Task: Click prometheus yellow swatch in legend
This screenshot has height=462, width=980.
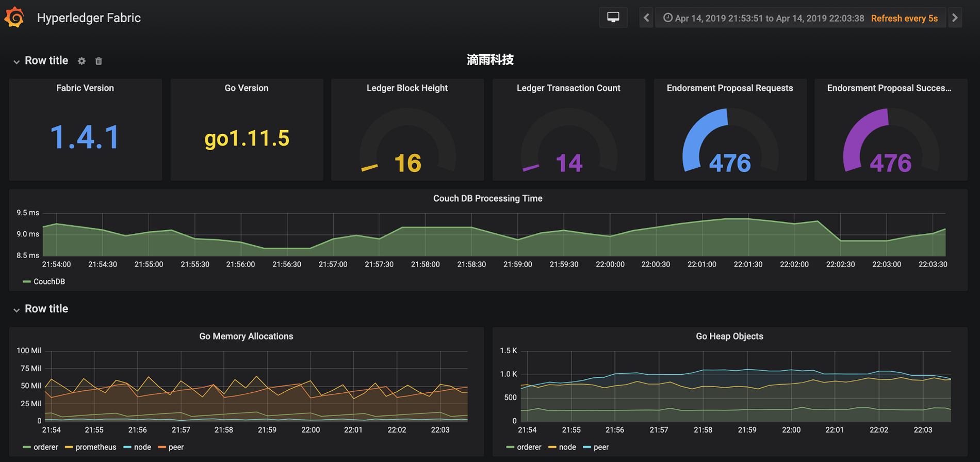Action: click(69, 448)
